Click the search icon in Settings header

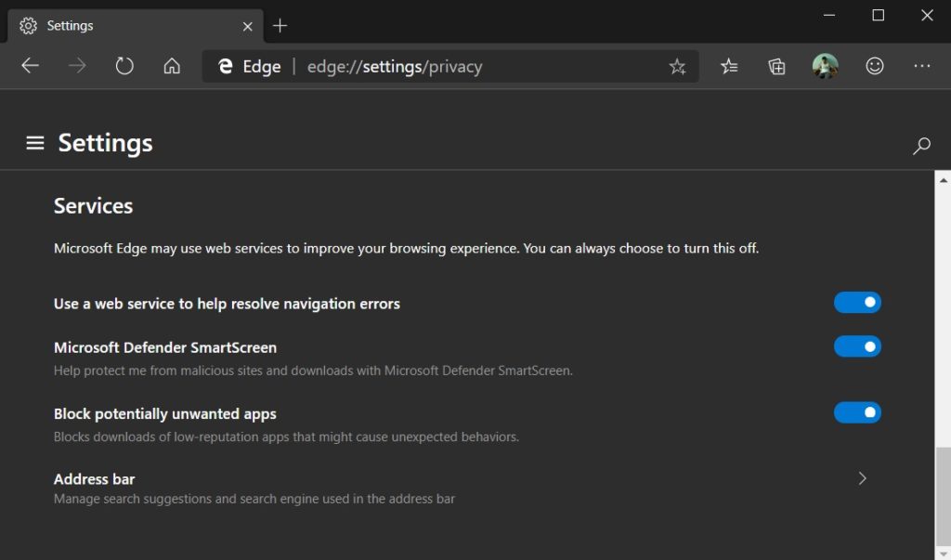(921, 146)
